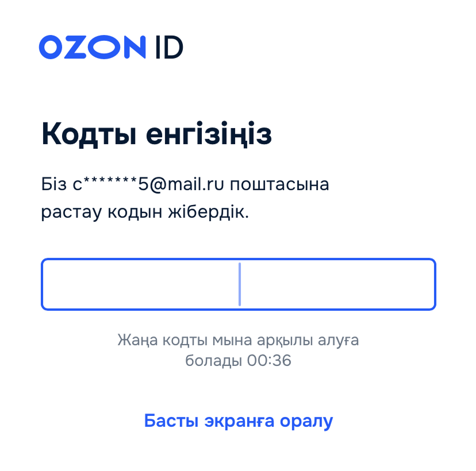Click the word 'оралу' in the bottom link
The width and height of the screenshot is (476, 471).
306,422
